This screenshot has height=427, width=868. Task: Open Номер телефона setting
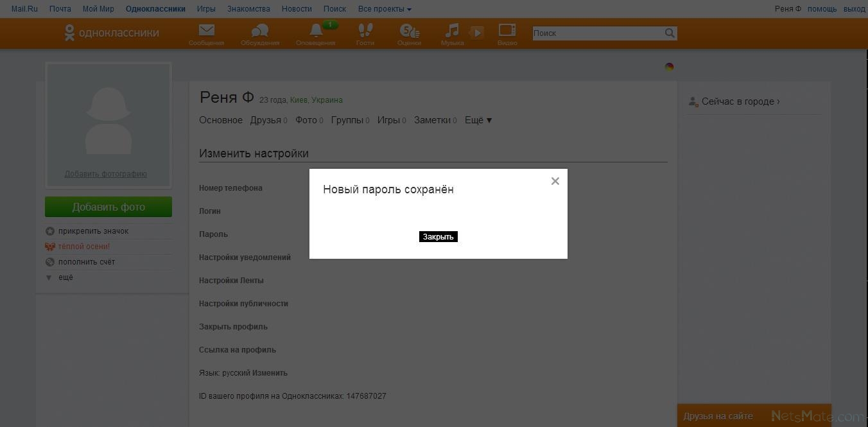(230, 188)
